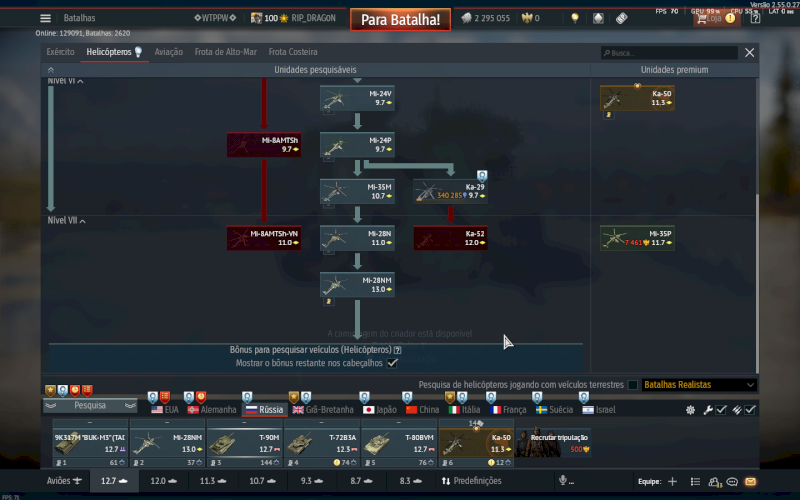800x500 pixels.
Task: Select the Mi-24V helicopter in tree
Action: pyautogui.click(x=357, y=98)
